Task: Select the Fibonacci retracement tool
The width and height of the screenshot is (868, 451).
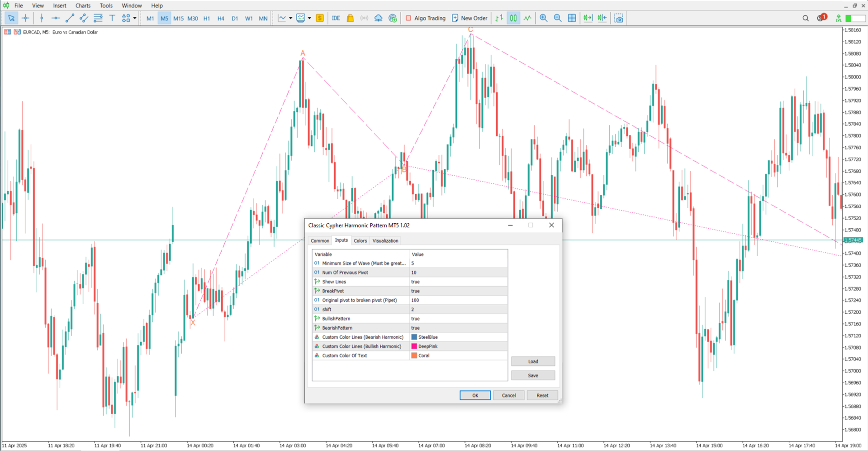Action: [98, 18]
